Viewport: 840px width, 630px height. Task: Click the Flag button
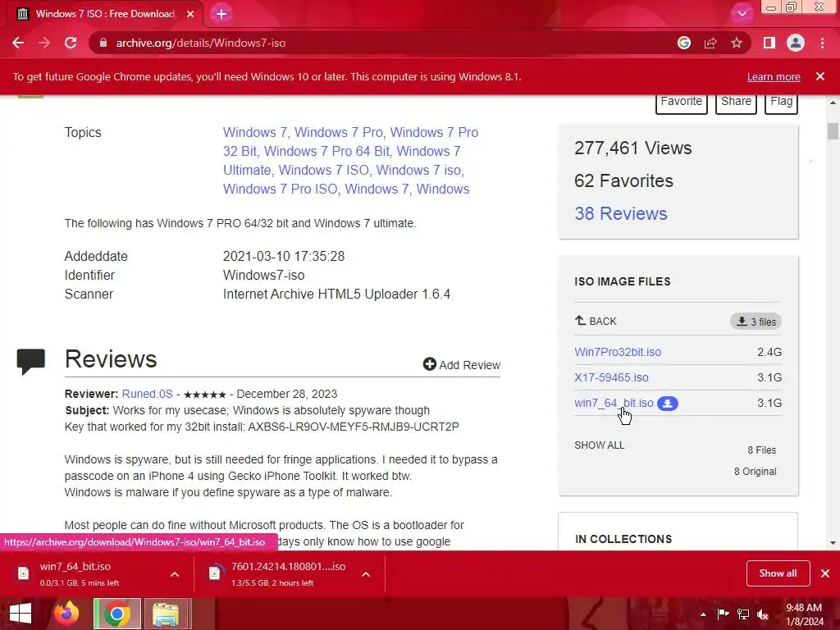(x=782, y=103)
